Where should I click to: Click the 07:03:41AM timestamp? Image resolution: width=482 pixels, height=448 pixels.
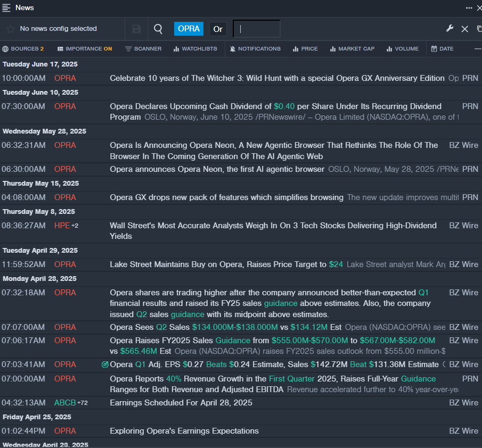pyautogui.click(x=23, y=364)
